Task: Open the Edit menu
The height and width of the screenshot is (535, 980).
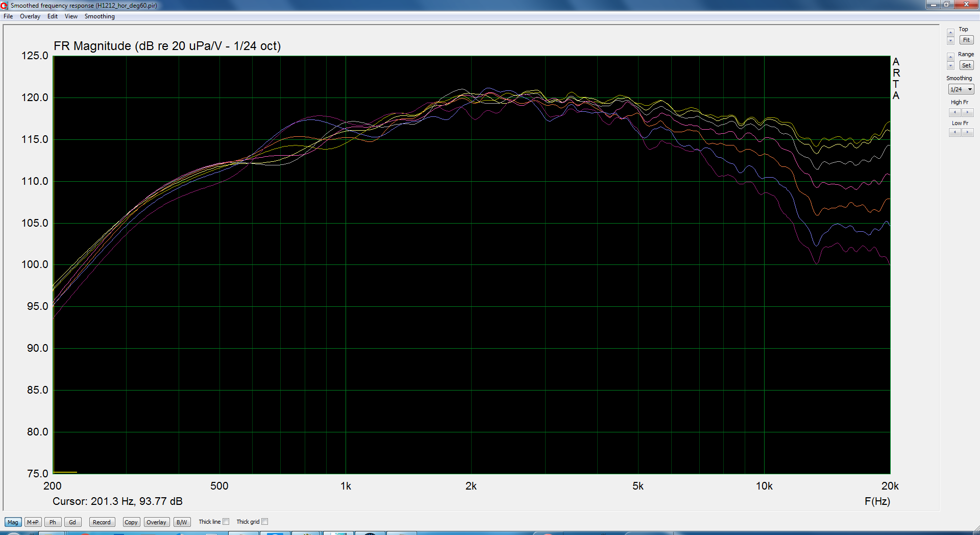Action: 53,16
